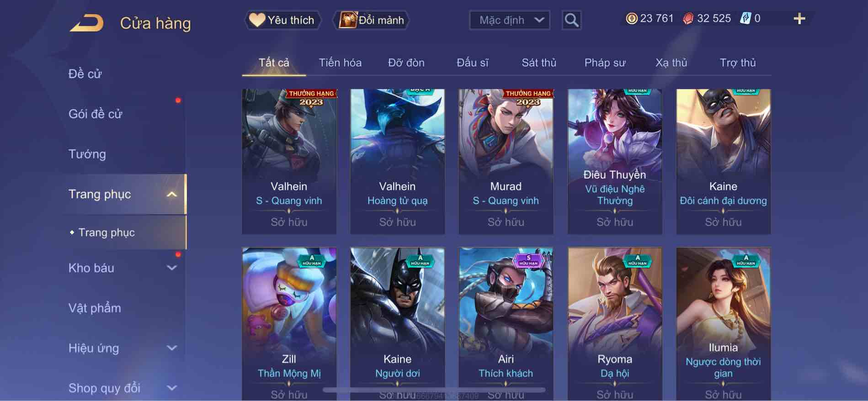Tap the back arrow icon

coord(87,23)
